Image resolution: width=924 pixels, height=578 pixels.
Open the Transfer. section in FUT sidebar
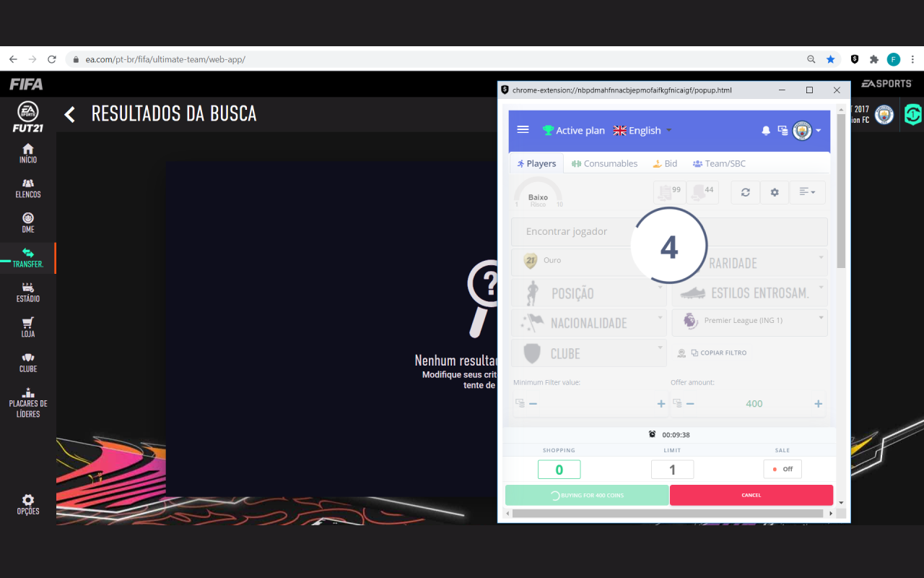[x=28, y=258]
